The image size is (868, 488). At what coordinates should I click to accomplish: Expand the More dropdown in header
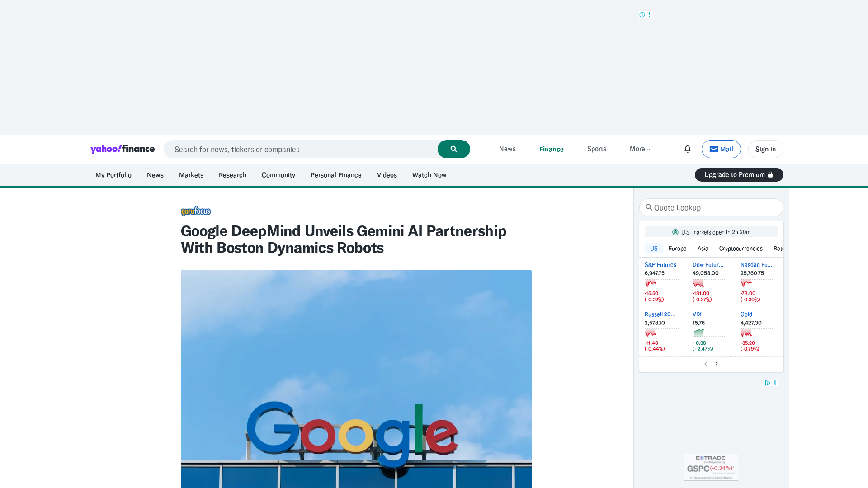[640, 149]
